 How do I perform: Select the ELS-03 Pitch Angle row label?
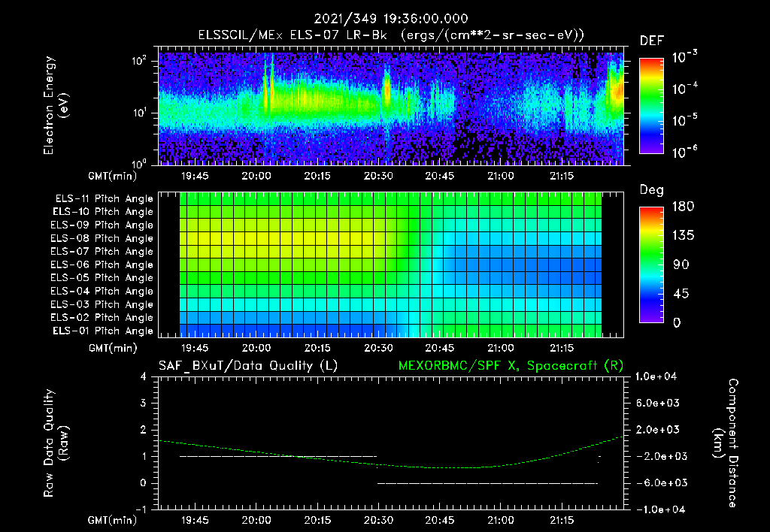102,304
